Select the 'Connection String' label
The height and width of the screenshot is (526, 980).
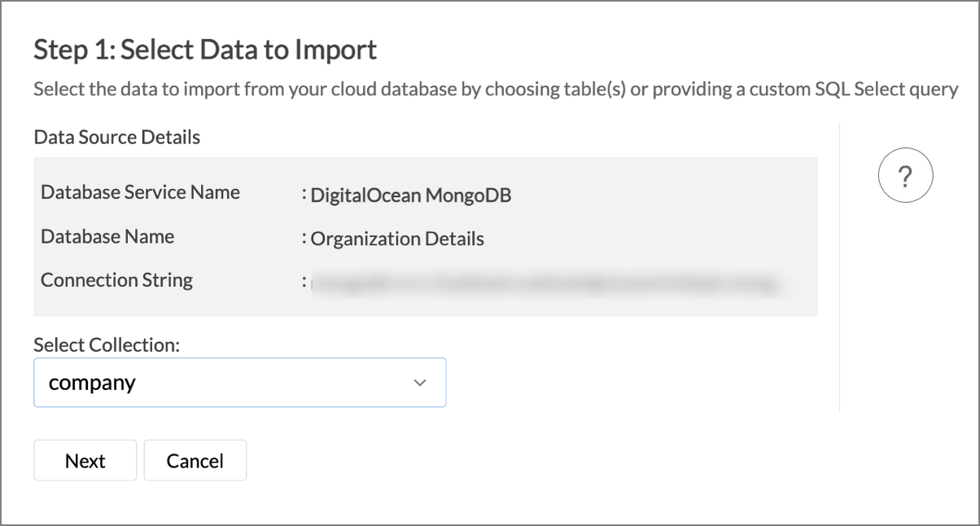116,280
